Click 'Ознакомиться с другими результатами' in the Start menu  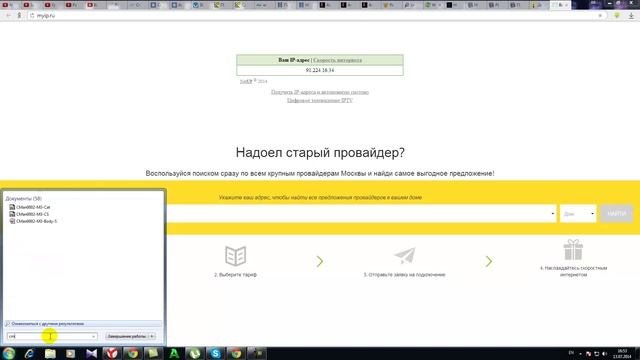(47, 324)
